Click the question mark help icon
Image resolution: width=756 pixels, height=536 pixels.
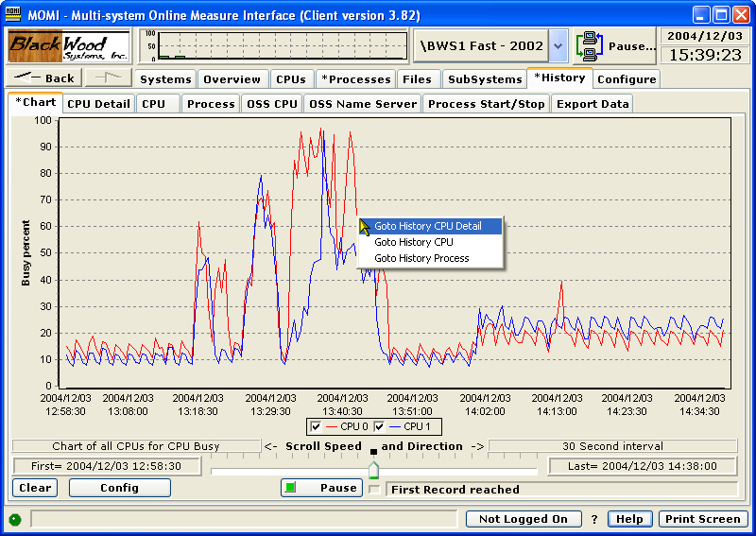coord(594,519)
